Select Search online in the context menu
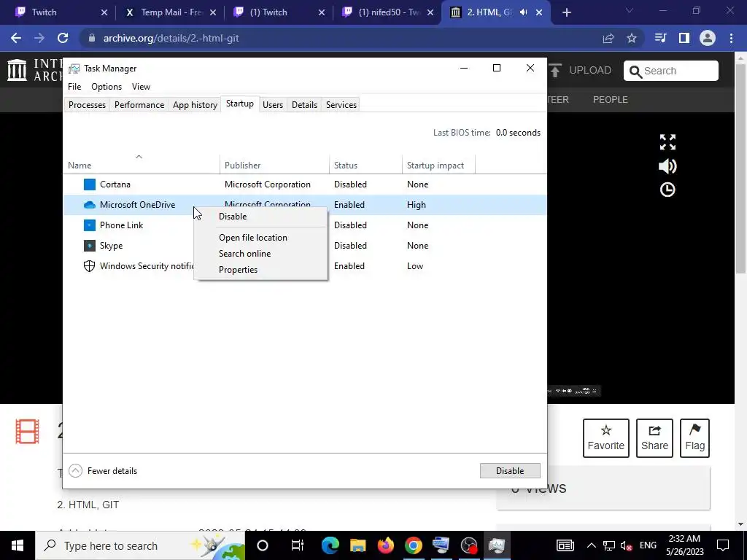 click(244, 254)
